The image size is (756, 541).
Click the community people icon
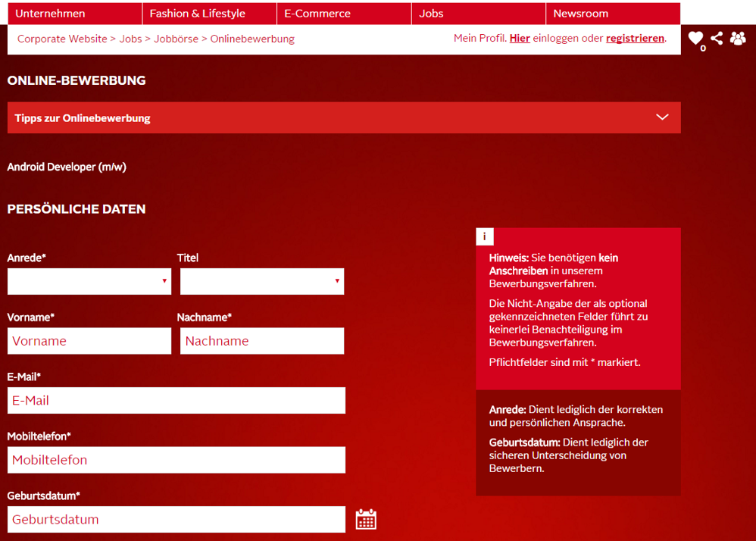(738, 38)
